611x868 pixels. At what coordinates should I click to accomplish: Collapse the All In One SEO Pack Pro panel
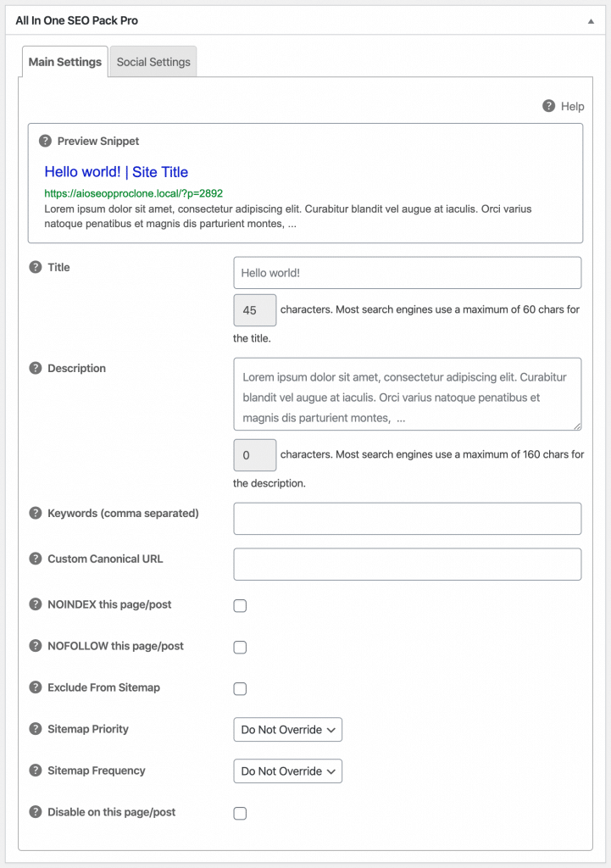[x=591, y=21]
